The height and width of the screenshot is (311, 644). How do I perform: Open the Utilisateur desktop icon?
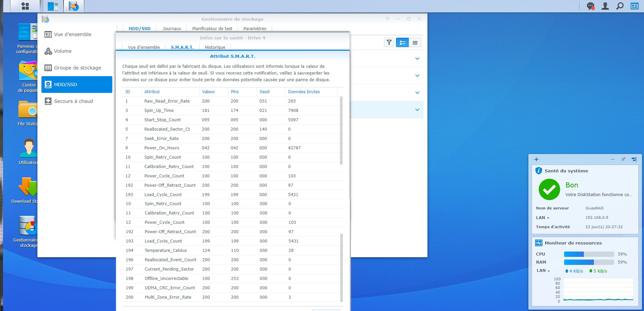[x=28, y=152]
